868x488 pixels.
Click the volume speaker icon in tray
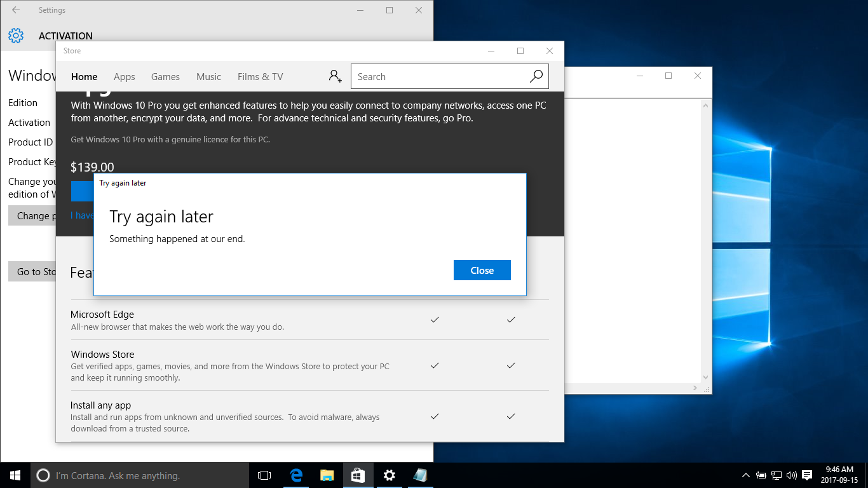(x=792, y=475)
